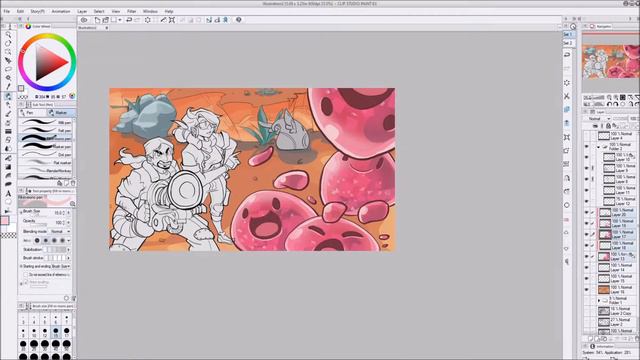
Task: Select the Eyedropper tool in the toolbox
Action: pyautogui.click(x=8, y=87)
